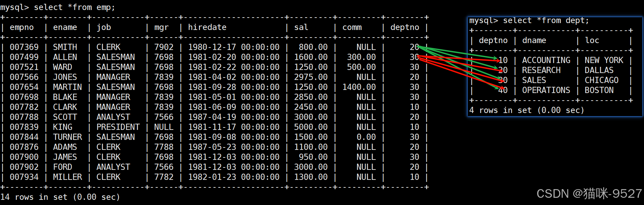Click department name ACCOUNTING
The image size is (644, 205).
pyautogui.click(x=546, y=60)
